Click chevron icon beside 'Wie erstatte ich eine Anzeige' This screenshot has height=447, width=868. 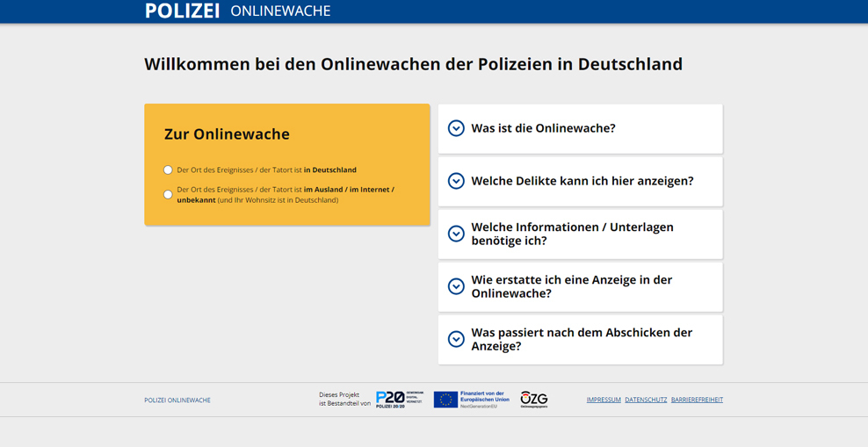pos(456,286)
